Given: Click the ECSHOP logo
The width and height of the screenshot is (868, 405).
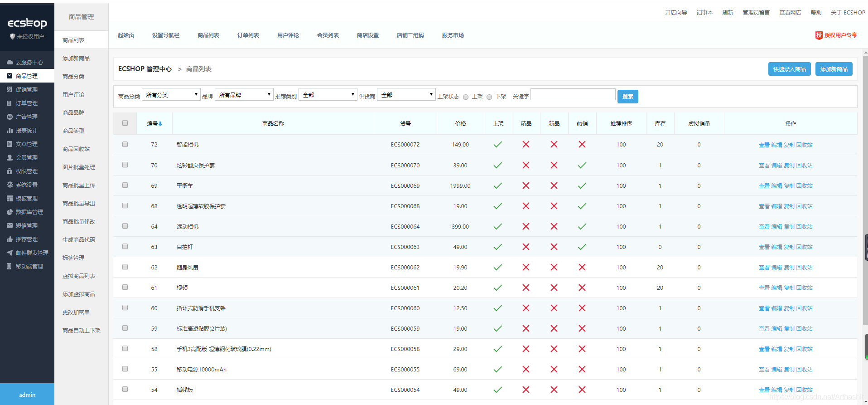Looking at the screenshot, I should 27,23.
